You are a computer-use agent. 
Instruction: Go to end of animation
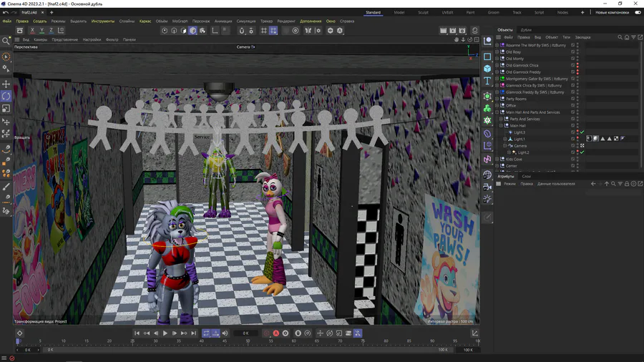(193, 333)
